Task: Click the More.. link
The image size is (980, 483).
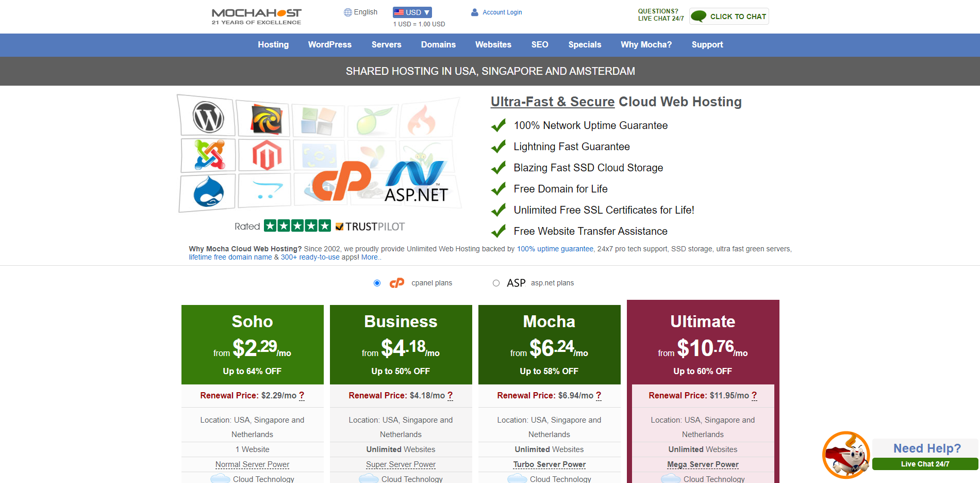Action: [371, 257]
